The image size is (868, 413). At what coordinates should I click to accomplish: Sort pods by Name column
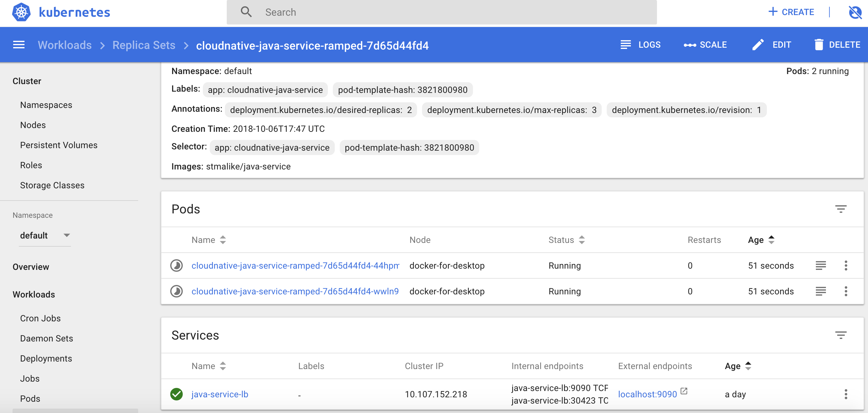(209, 240)
